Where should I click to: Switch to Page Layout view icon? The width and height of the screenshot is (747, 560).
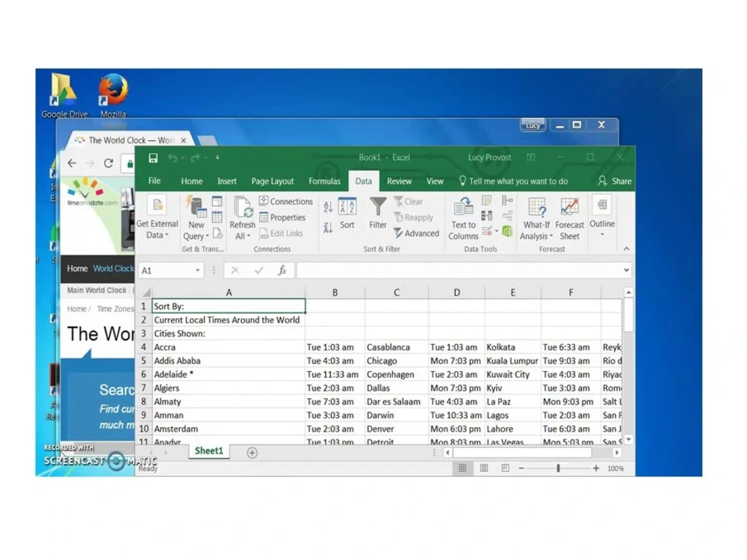pos(484,468)
